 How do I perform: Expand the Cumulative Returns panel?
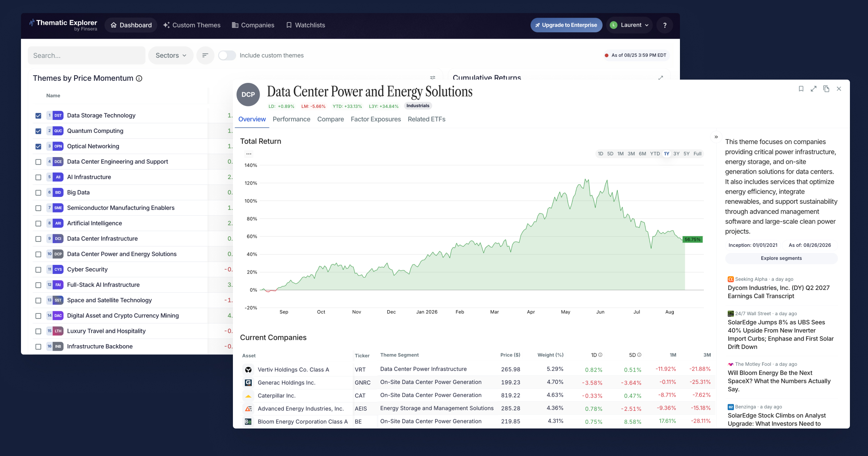pos(660,78)
